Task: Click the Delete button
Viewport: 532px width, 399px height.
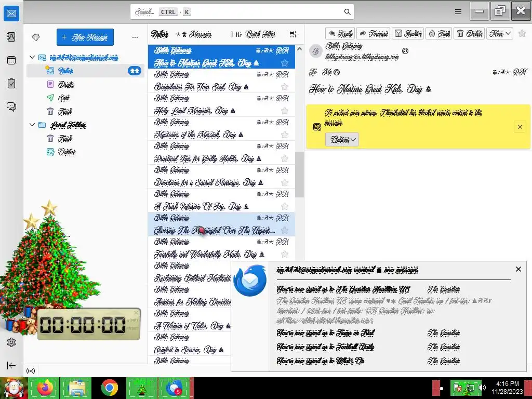Action: [469, 33]
